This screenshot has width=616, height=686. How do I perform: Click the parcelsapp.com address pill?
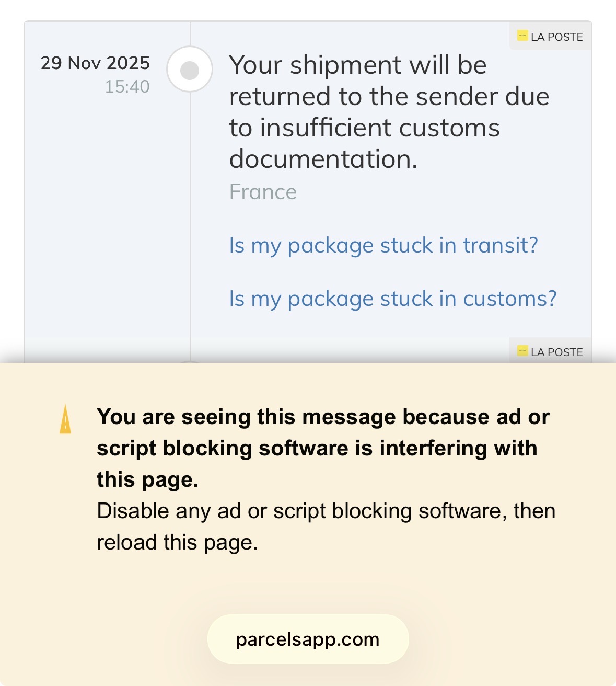tap(308, 639)
